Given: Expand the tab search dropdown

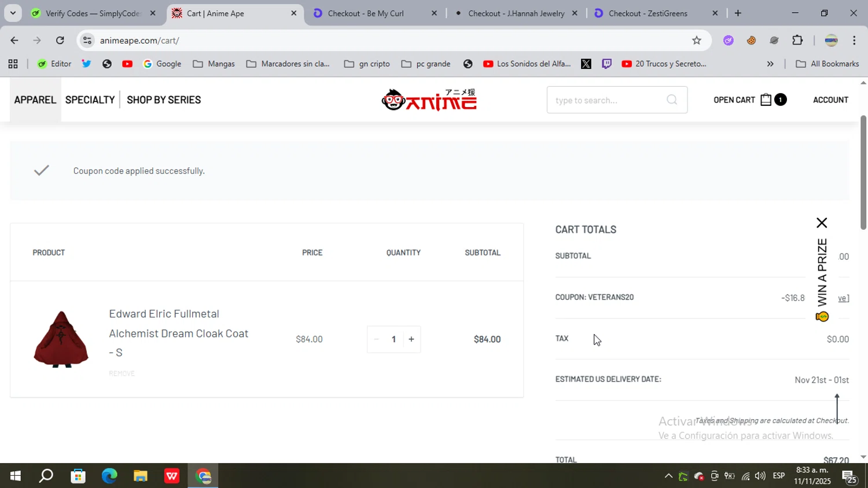Looking at the screenshot, I should [x=13, y=13].
